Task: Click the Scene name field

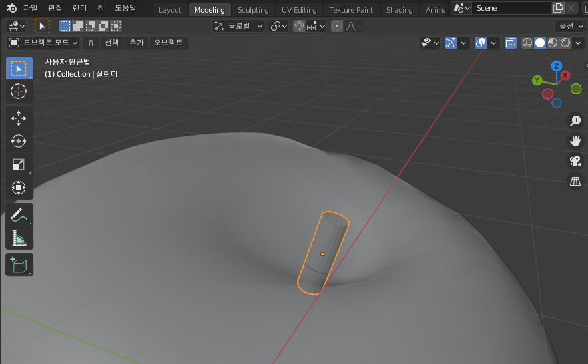Action: click(511, 8)
